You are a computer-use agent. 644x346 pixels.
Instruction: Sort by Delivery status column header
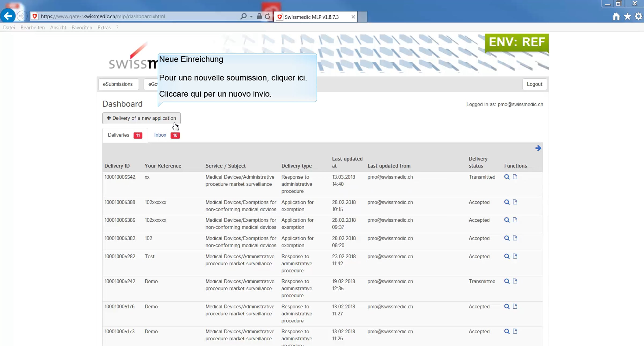click(x=478, y=162)
